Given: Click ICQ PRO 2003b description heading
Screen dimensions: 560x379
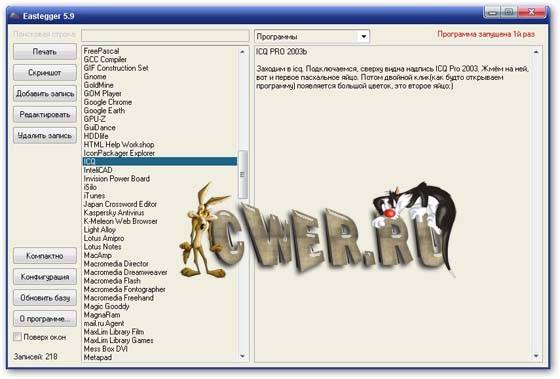Looking at the screenshot, I should pos(281,52).
